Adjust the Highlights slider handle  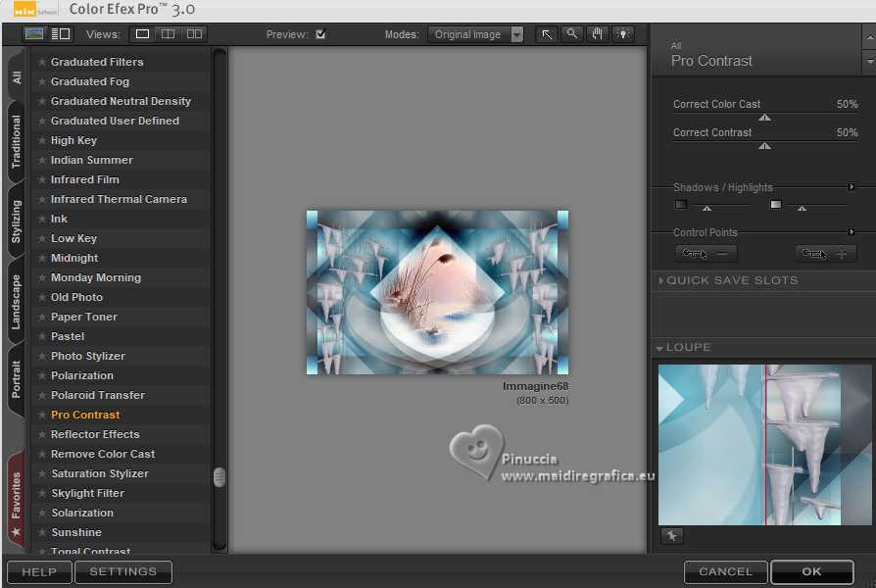pos(802,208)
